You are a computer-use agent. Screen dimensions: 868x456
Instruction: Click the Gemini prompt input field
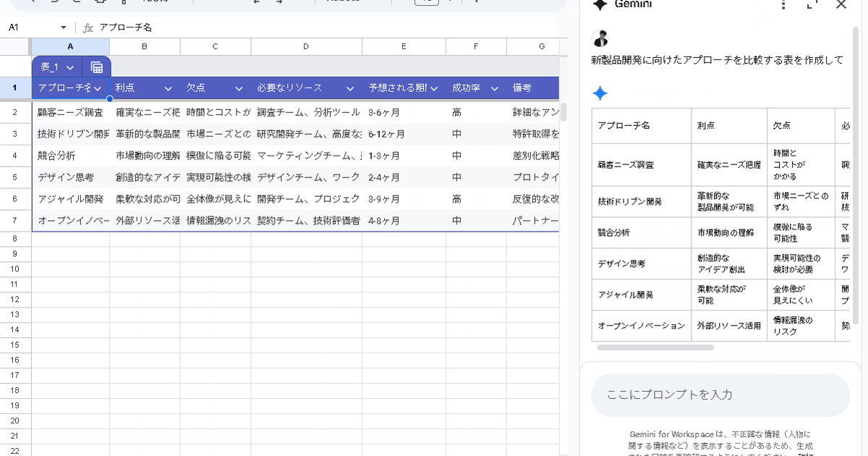(720, 394)
